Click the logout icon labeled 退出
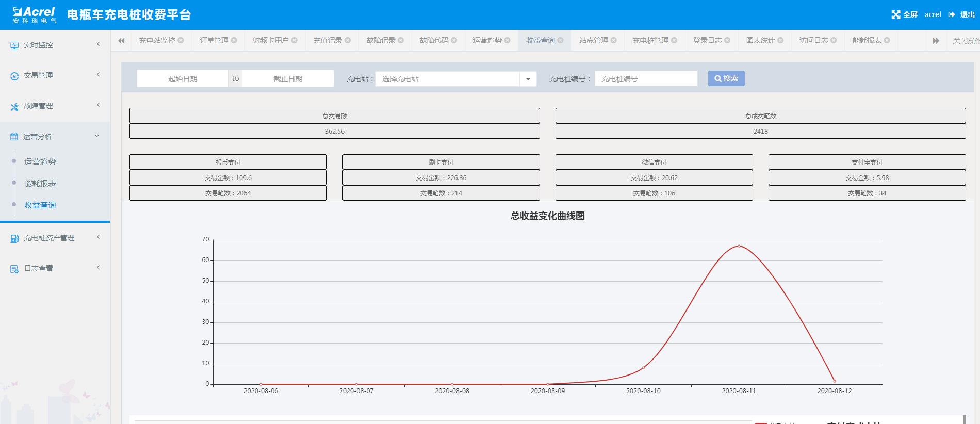 click(x=952, y=14)
